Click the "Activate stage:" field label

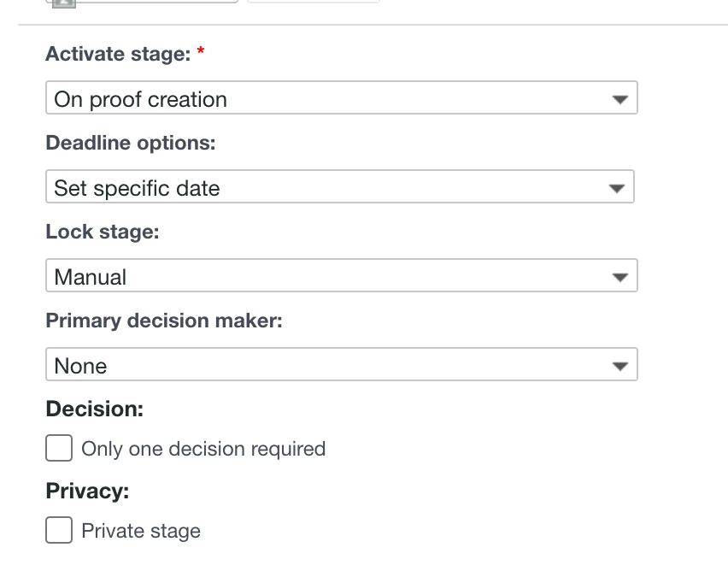[118, 54]
